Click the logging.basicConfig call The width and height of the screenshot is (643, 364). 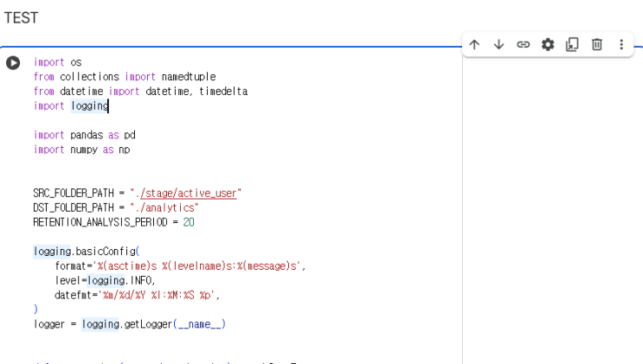[87, 252]
